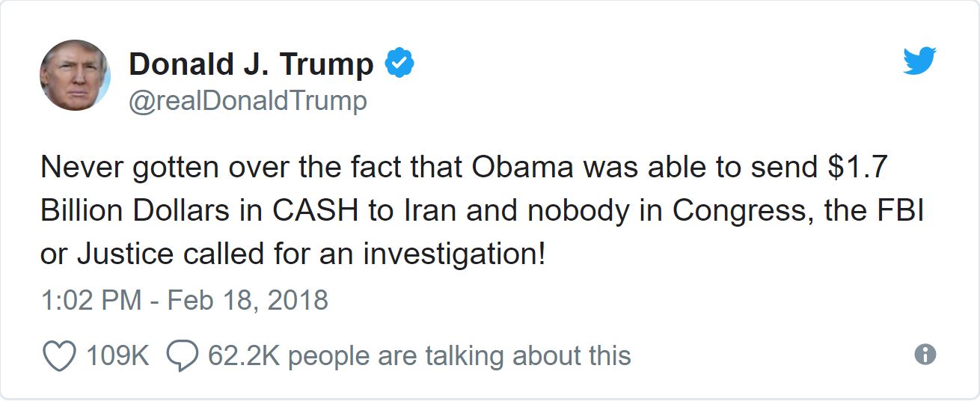Viewport: 980px width, 401px height.
Task: View "62.2K people are talking about this"
Action: tap(419, 355)
